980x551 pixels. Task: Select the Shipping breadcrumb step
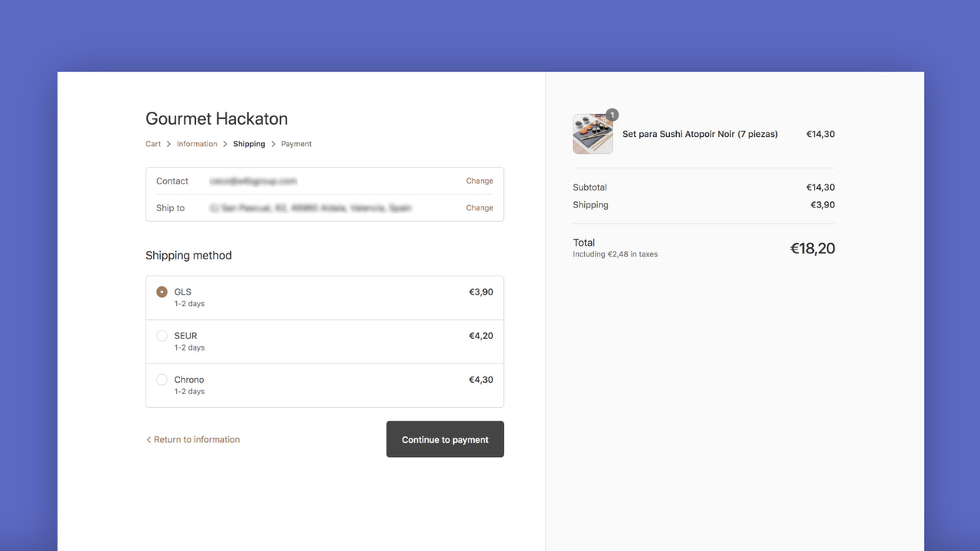[249, 143]
